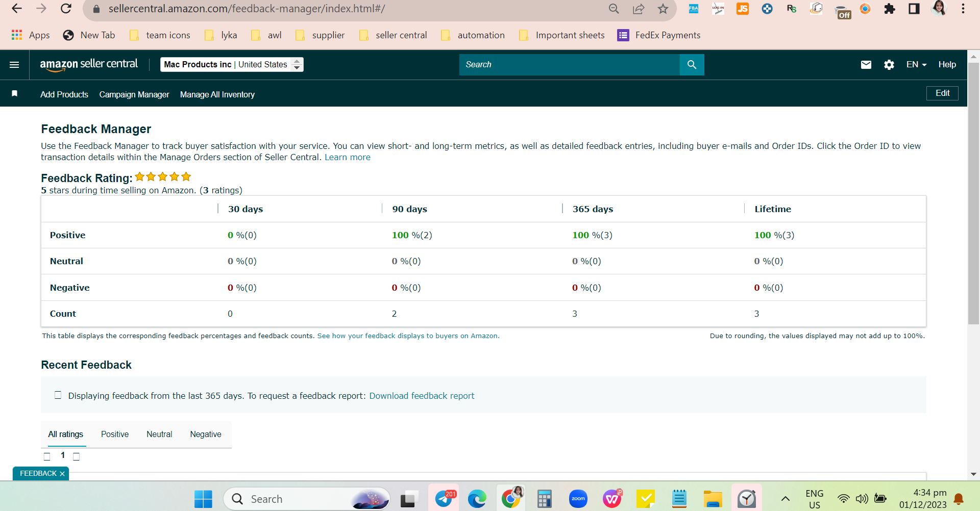This screenshot has height=511, width=980.
Task: Open the zoom control in the address bar
Action: point(614,9)
